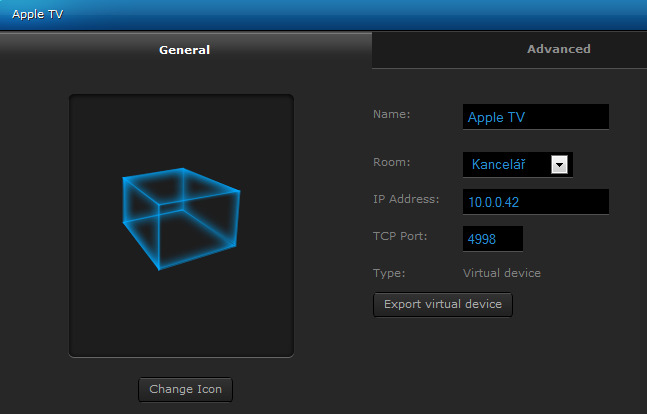Switch to the General tab
Viewport: 647px width, 414px height.
pos(185,50)
